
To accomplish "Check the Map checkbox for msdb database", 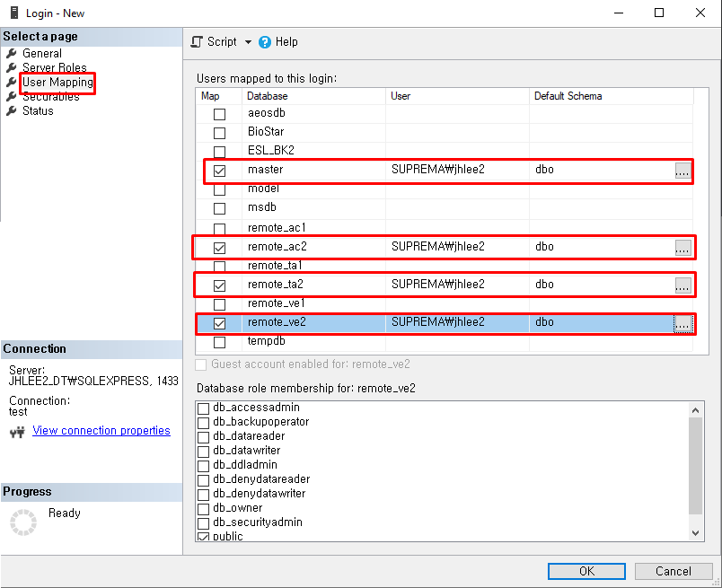I will pos(218,207).
